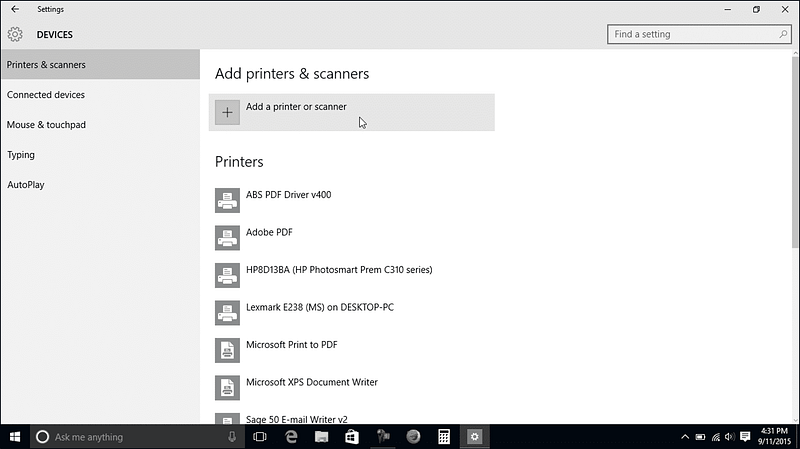Viewport: 800px width, 449px height.
Task: Select the Microsoft Print to PDF icon
Action: tap(227, 350)
